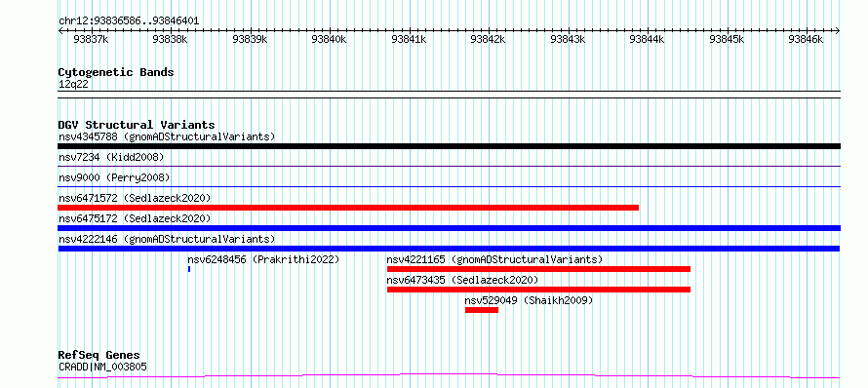Click the nsv4222146 blue variant bar

tap(449, 249)
